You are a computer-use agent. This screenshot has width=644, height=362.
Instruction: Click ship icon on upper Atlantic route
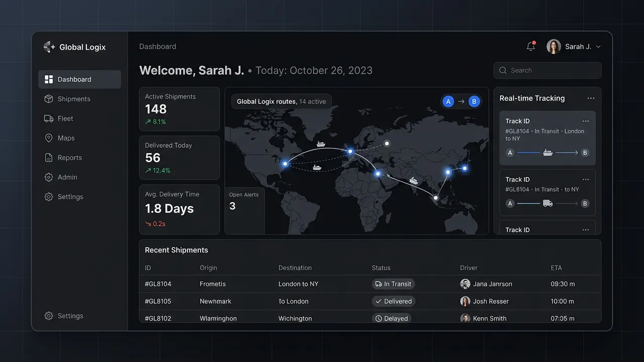pyautogui.click(x=320, y=144)
